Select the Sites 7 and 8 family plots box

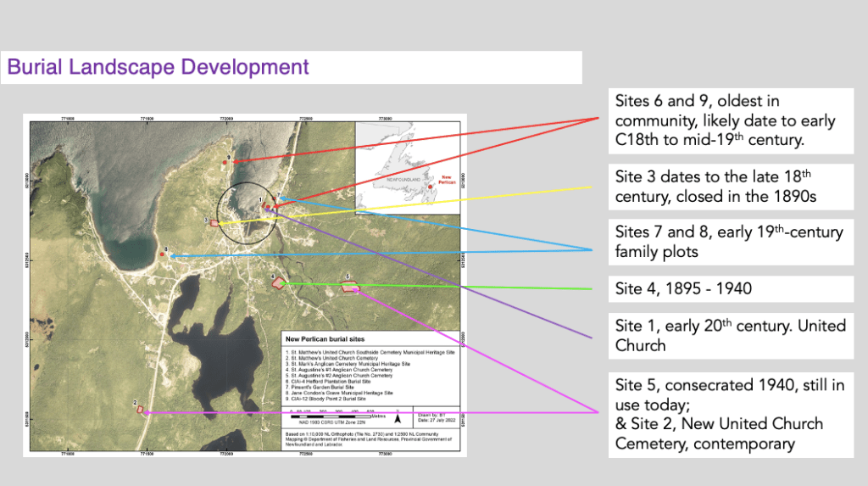click(729, 243)
